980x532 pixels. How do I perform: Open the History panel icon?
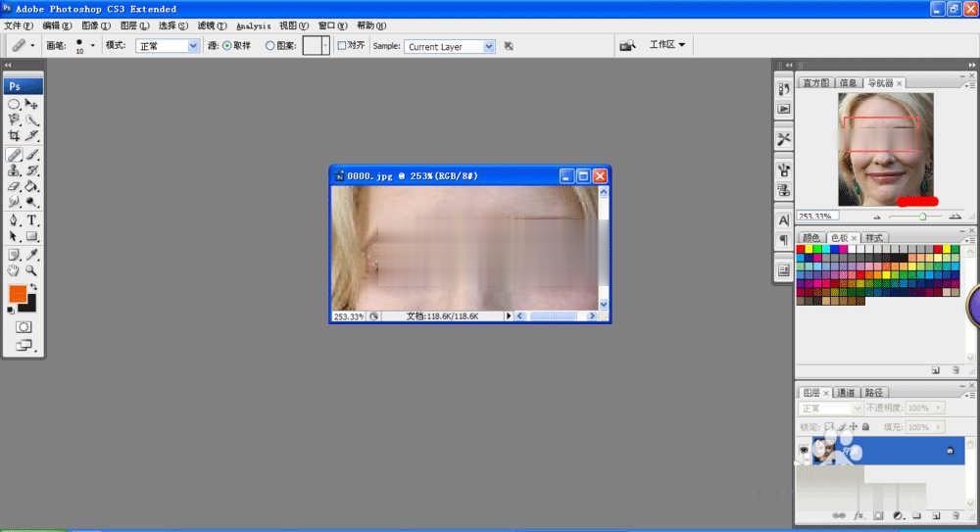point(784,89)
